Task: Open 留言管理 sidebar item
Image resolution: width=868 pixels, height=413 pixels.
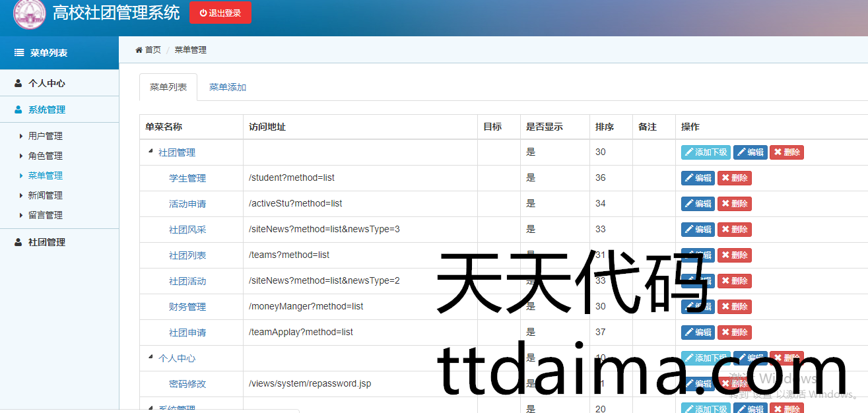Action: 45,216
